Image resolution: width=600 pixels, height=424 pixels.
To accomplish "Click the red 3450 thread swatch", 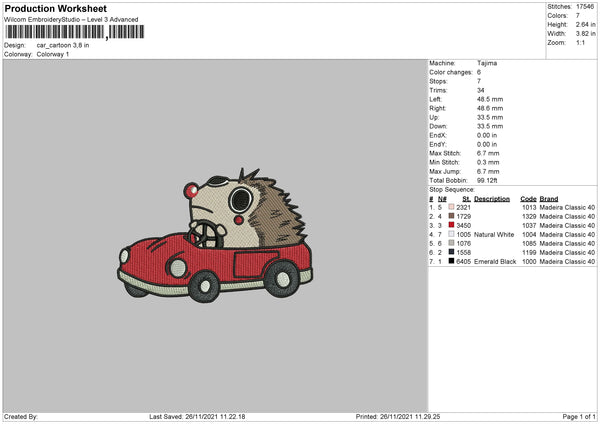I will point(451,225).
